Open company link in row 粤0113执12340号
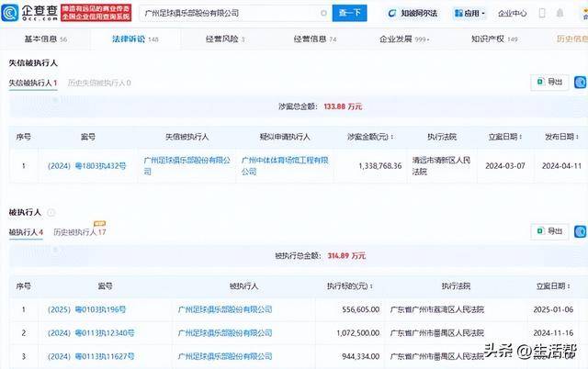 (225, 333)
